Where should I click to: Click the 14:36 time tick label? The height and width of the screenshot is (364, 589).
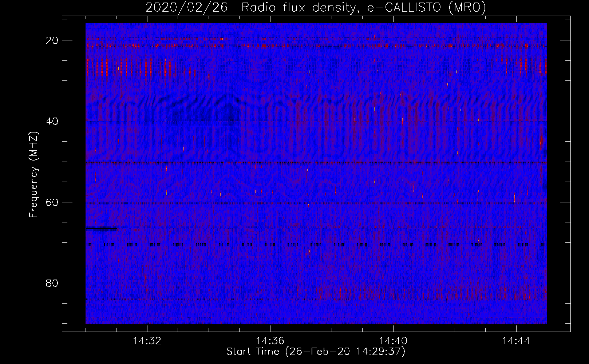pyautogui.click(x=270, y=341)
